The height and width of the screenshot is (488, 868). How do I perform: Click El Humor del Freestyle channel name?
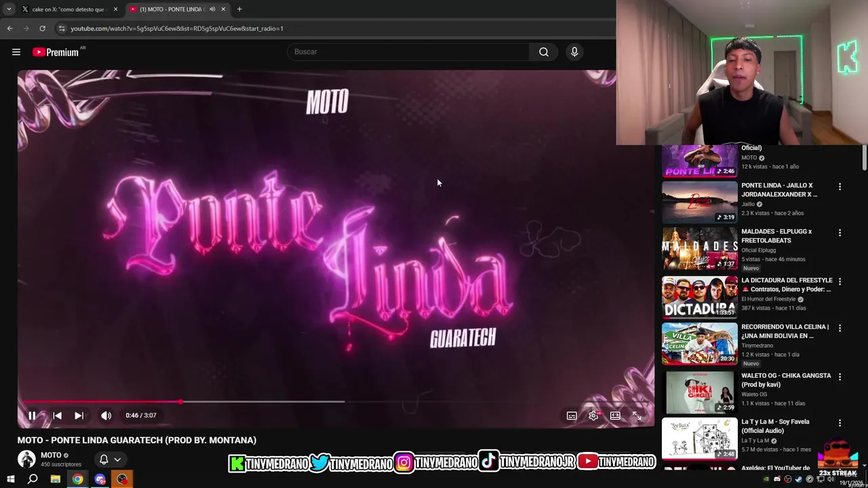click(768, 299)
